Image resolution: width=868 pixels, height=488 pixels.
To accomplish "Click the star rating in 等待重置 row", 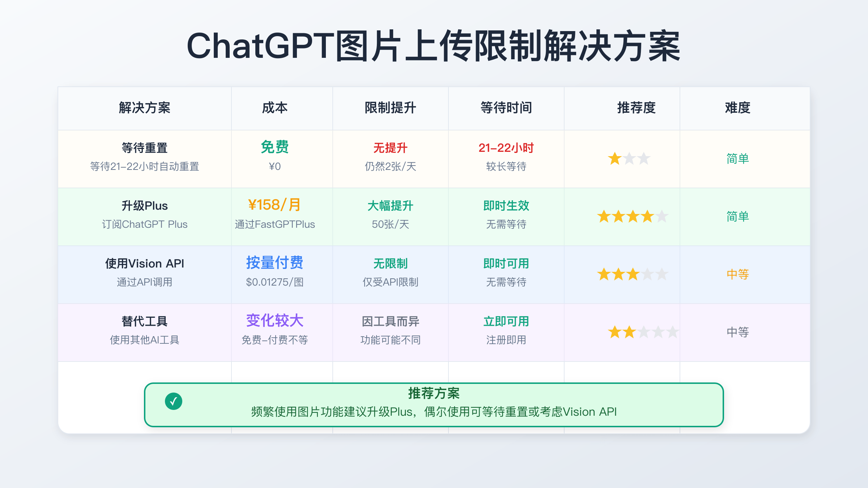I will (629, 159).
